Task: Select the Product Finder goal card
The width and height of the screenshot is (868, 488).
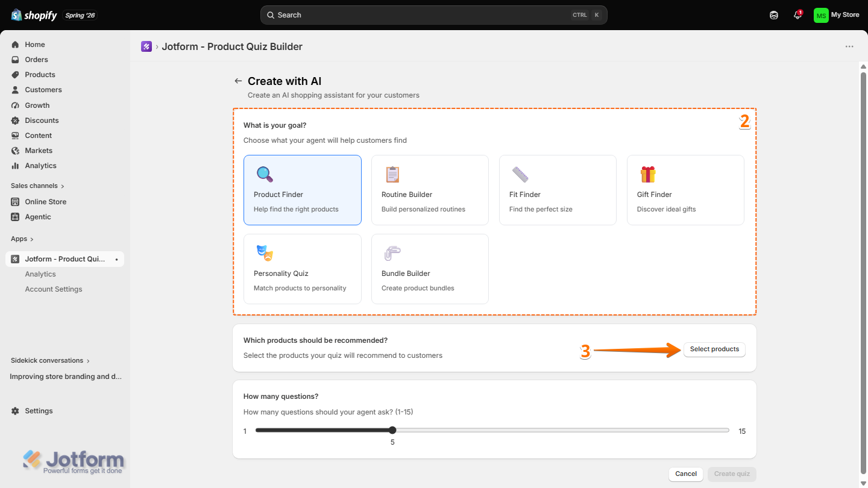Action: 303,190
